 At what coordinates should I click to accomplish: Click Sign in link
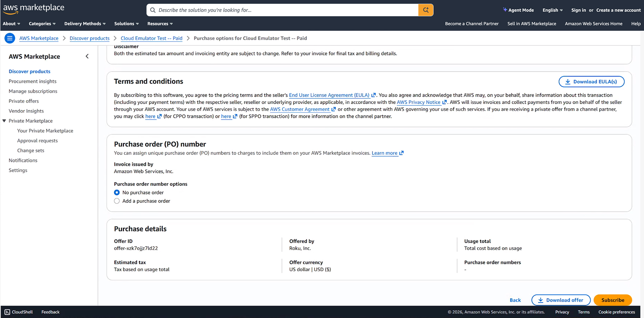[578, 10]
